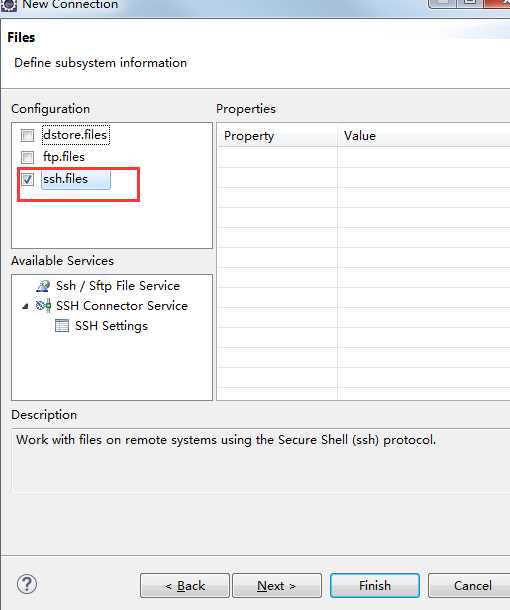Enable the dstore.files checkbox

pyautogui.click(x=27, y=135)
